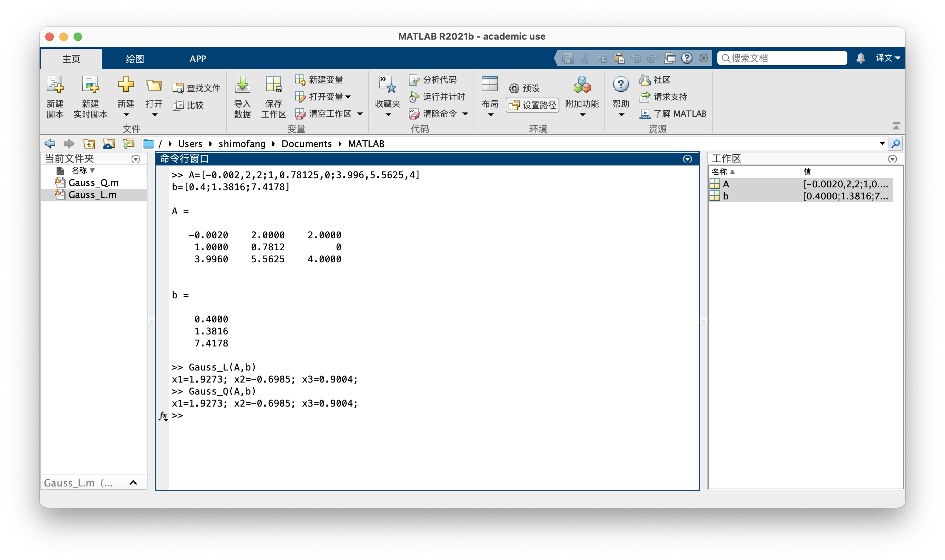The height and width of the screenshot is (560, 945).
Task: Open the Command Window actions dropdown
Action: click(687, 159)
